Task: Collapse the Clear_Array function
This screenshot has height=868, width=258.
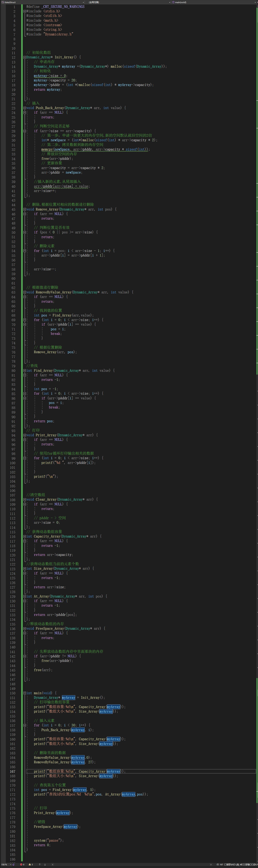Action: click(x=25, y=500)
